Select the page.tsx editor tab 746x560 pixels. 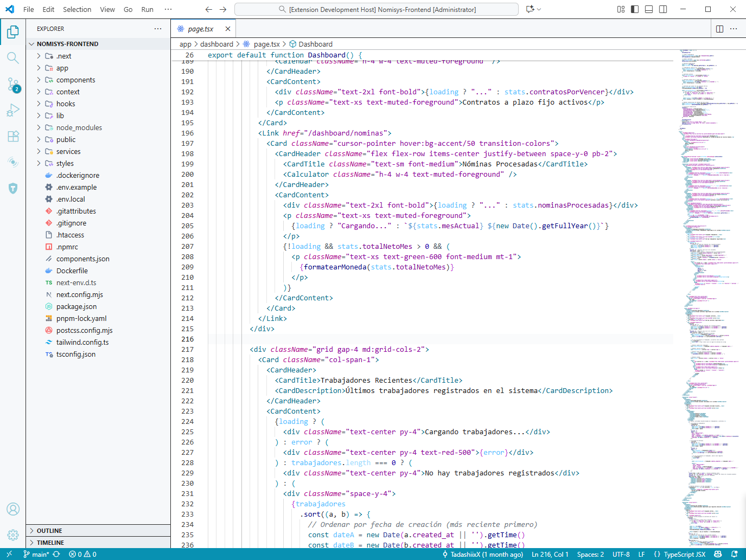[203, 29]
